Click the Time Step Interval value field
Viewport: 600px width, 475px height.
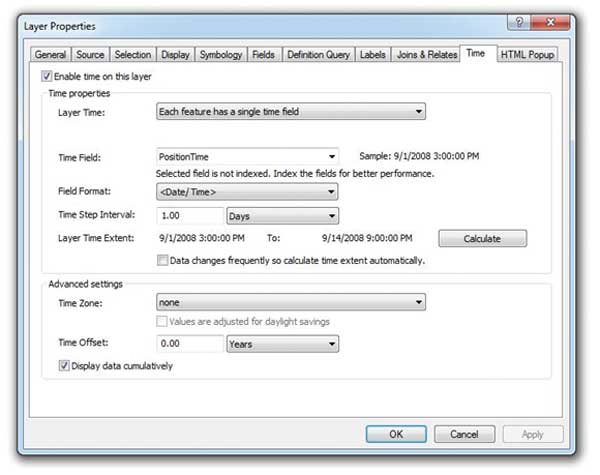tap(190, 216)
